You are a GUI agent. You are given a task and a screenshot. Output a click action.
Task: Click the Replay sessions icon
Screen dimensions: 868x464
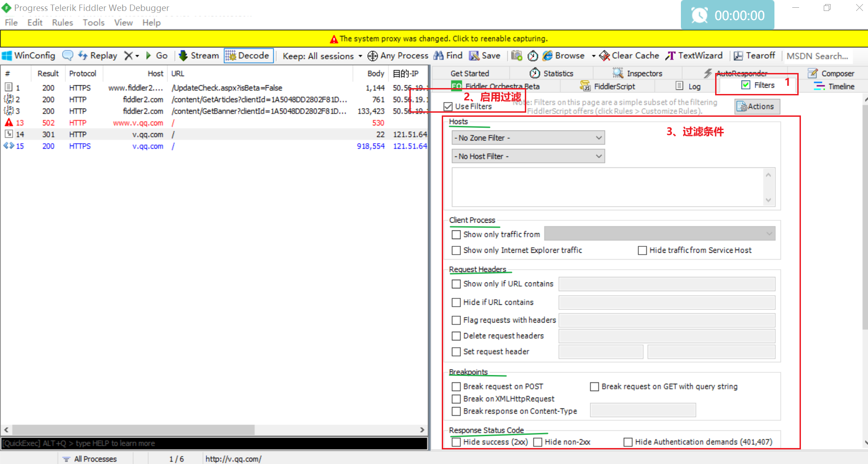(83, 56)
